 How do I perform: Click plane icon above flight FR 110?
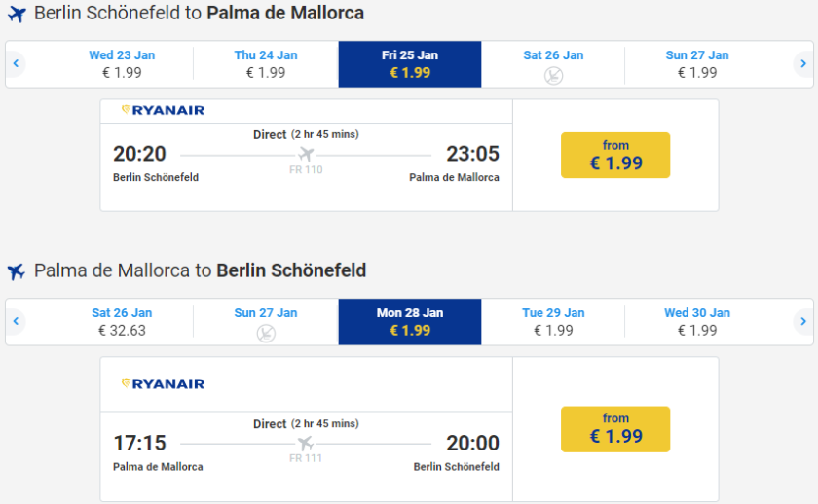(306, 154)
